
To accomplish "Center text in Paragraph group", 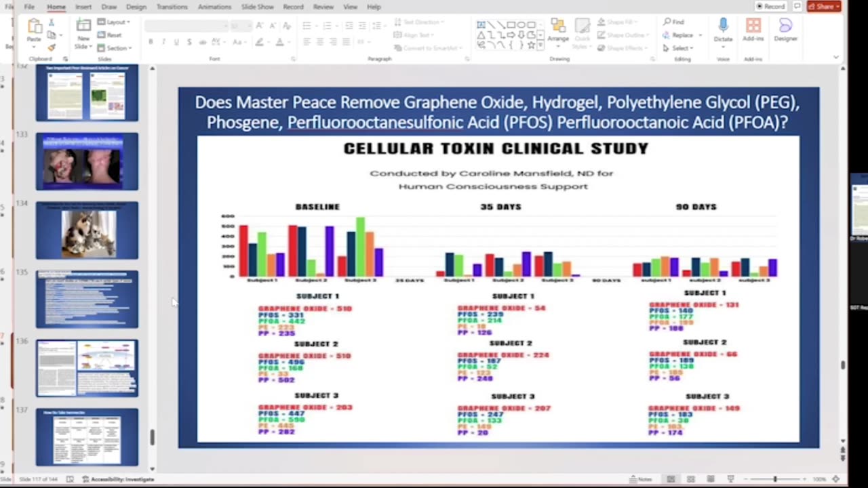I will 319,42.
